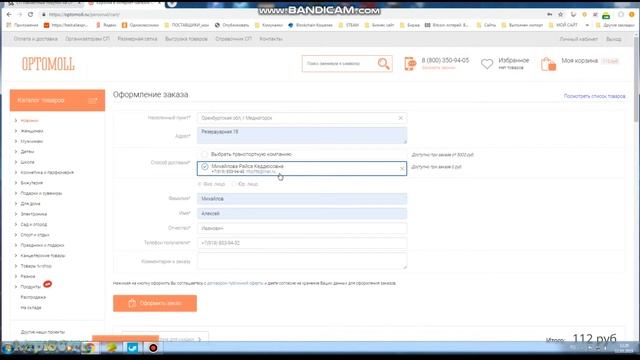The image size is (640, 360).
Task: Open Выгрузка товаров menu item
Action: coord(186,39)
